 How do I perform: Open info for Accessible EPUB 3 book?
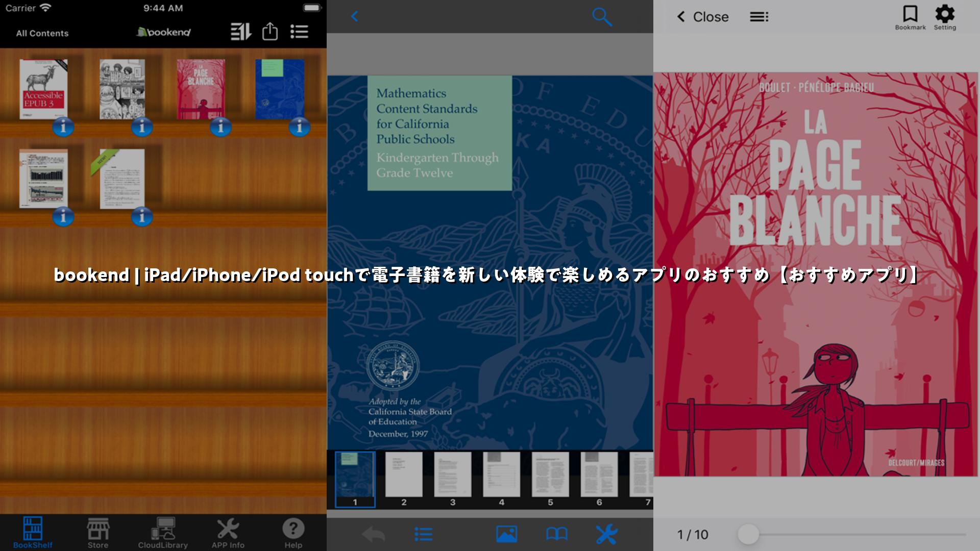[x=63, y=127]
